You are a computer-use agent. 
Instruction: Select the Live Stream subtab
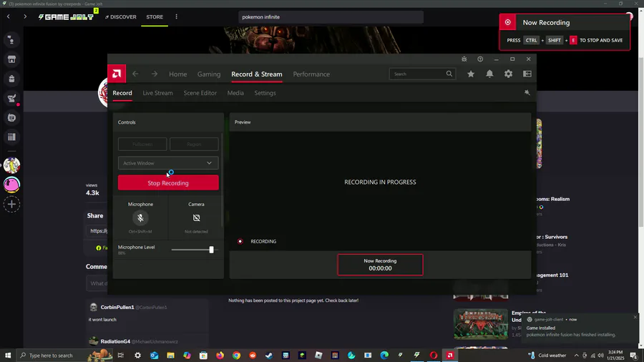point(157,93)
